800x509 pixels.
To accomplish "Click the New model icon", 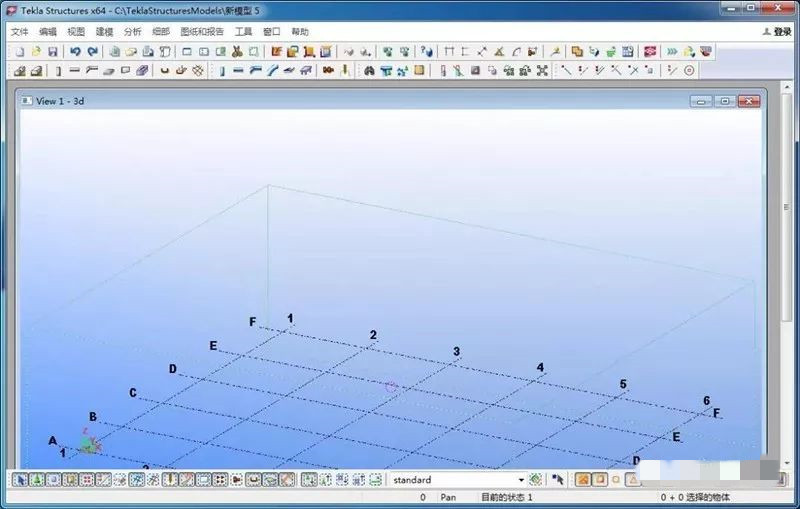I will click(x=19, y=52).
